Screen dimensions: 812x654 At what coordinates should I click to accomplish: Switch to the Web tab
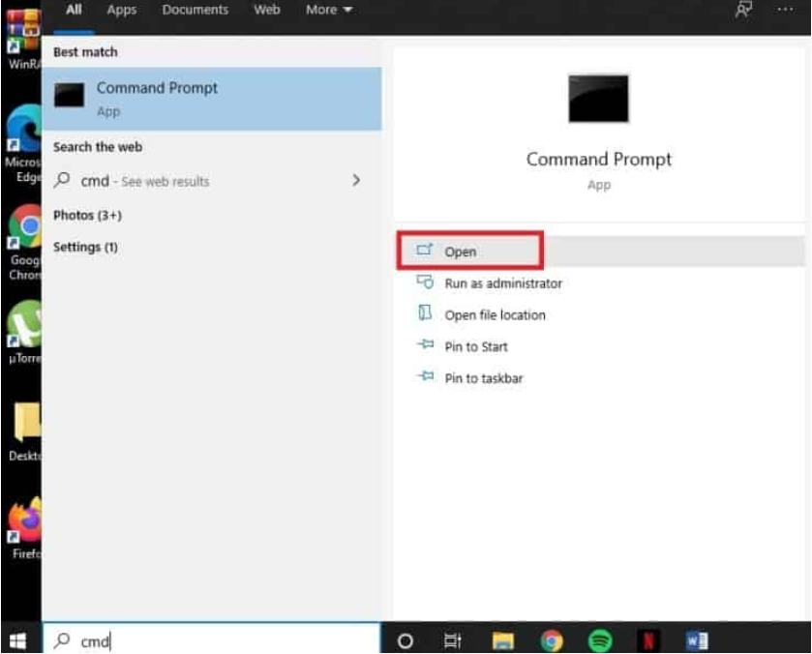coord(267,10)
